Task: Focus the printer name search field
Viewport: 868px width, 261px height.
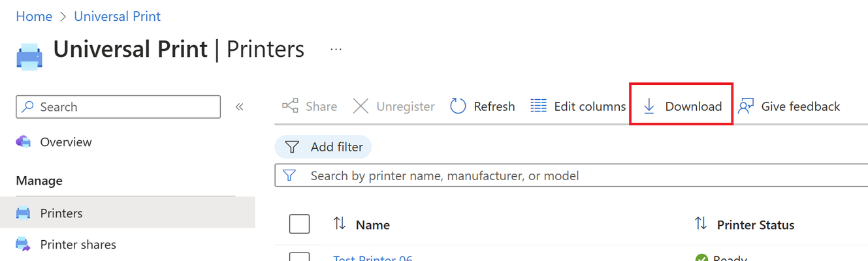Action: click(571, 176)
